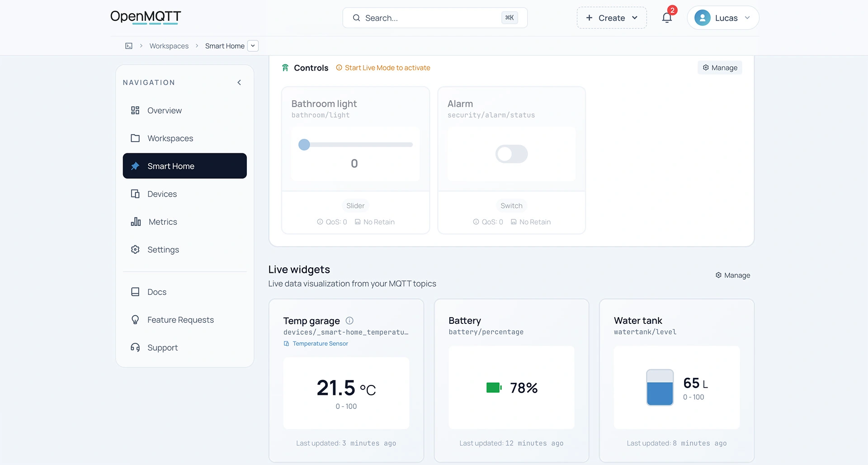This screenshot has width=868, height=465.
Task: Open the Lucas account menu chevron
Action: tap(747, 18)
